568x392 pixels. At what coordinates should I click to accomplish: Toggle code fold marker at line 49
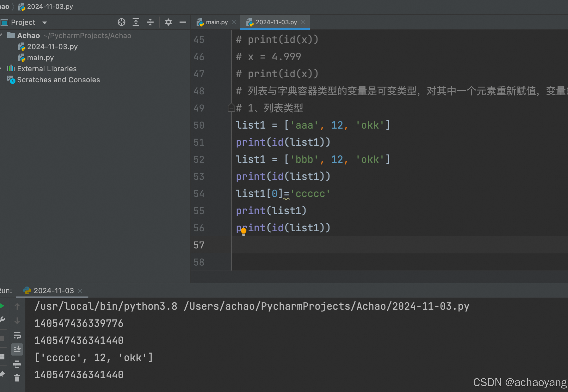(231, 107)
